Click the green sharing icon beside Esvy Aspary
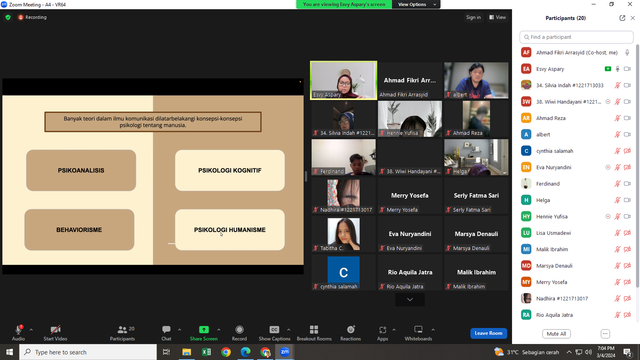 tap(608, 69)
